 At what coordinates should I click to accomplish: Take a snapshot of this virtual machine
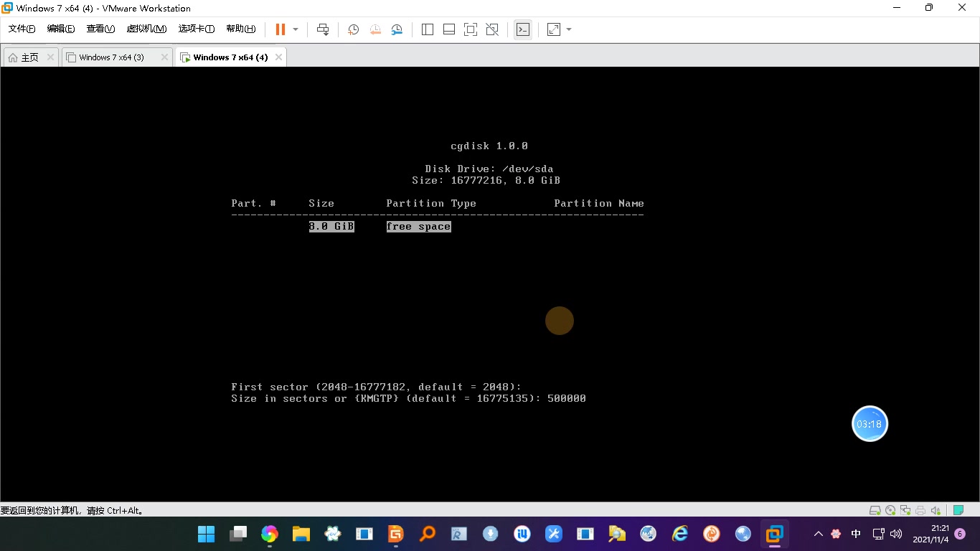pos(353,29)
